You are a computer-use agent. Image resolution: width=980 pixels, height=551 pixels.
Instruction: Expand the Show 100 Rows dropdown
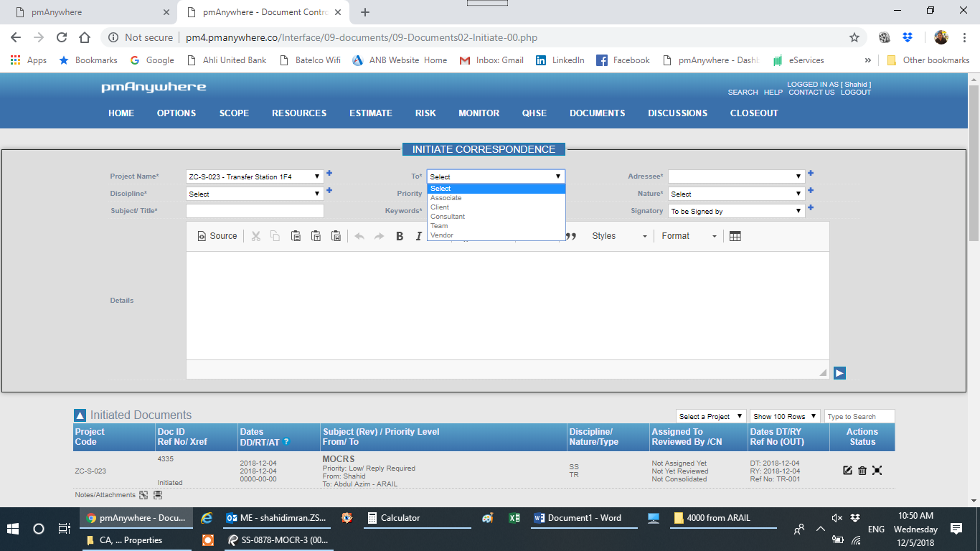coord(785,416)
